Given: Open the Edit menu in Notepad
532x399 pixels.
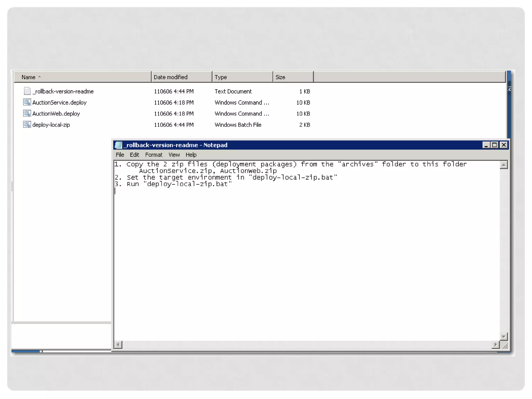Looking at the screenshot, I should (134, 155).
